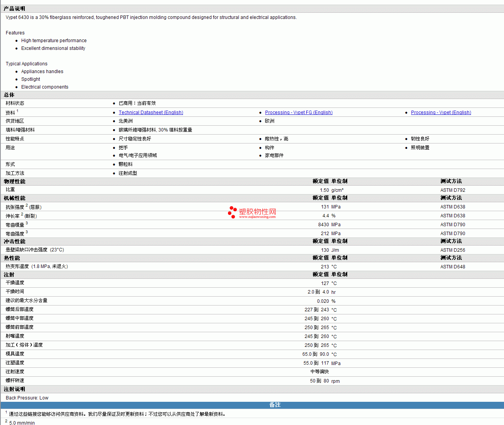Click the 热变形温度 (1.8 MPa, 未退火) label
This screenshot has width=504, height=425.
[37, 266]
